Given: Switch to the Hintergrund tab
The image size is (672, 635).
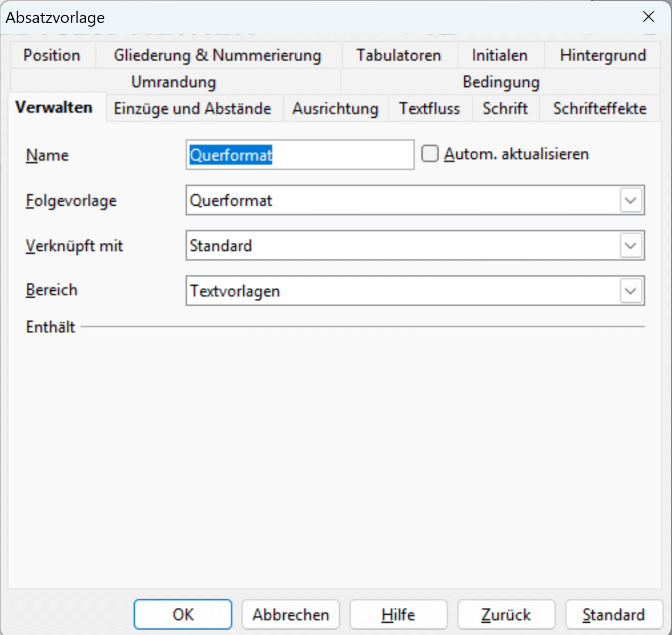Looking at the screenshot, I should (x=602, y=55).
